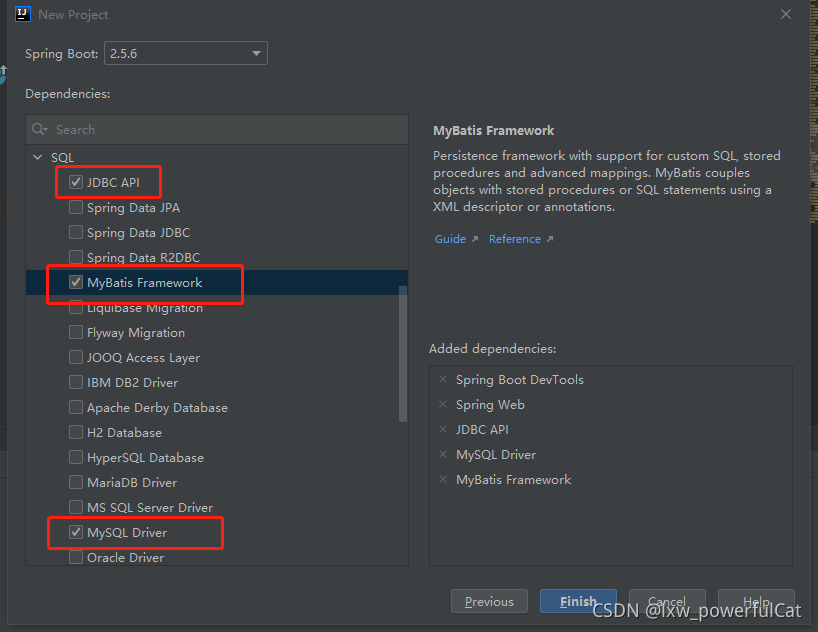Click the Help button
The width and height of the screenshot is (818, 632).
tap(756, 601)
